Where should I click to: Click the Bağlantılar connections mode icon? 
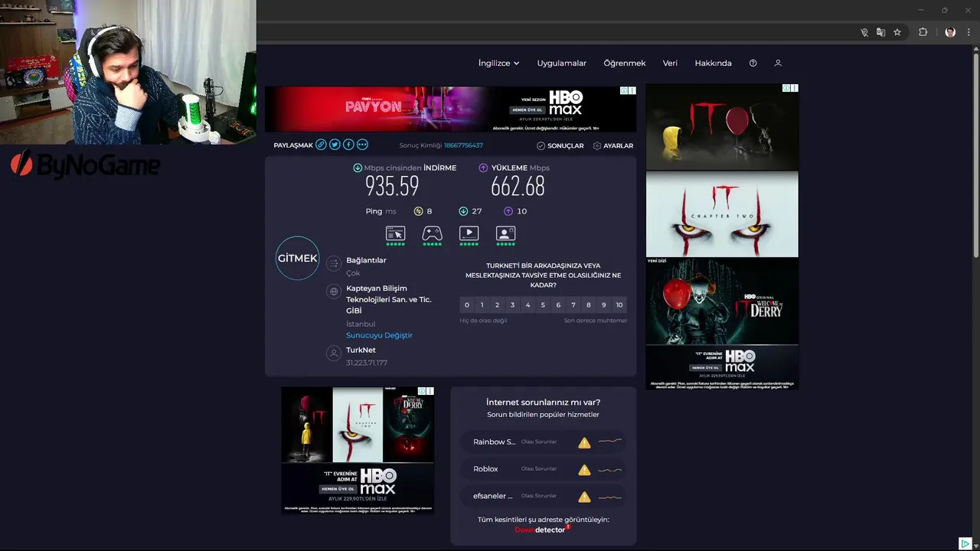pos(333,264)
